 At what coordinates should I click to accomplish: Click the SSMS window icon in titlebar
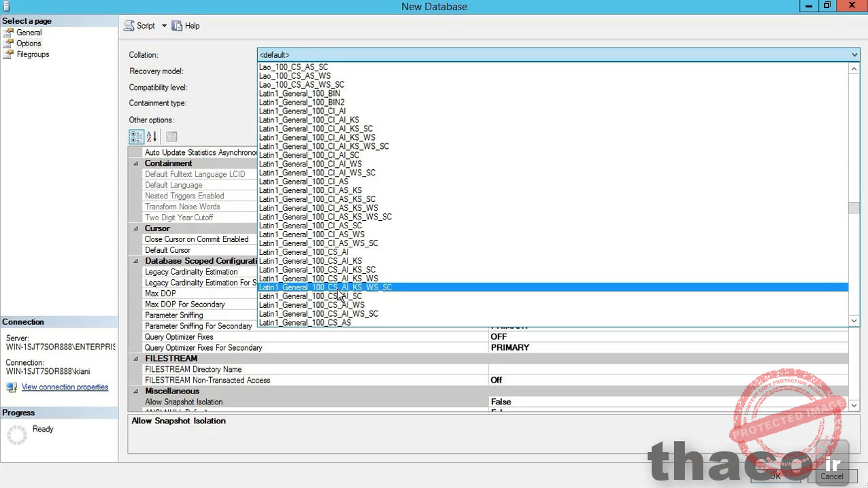(x=6, y=6)
